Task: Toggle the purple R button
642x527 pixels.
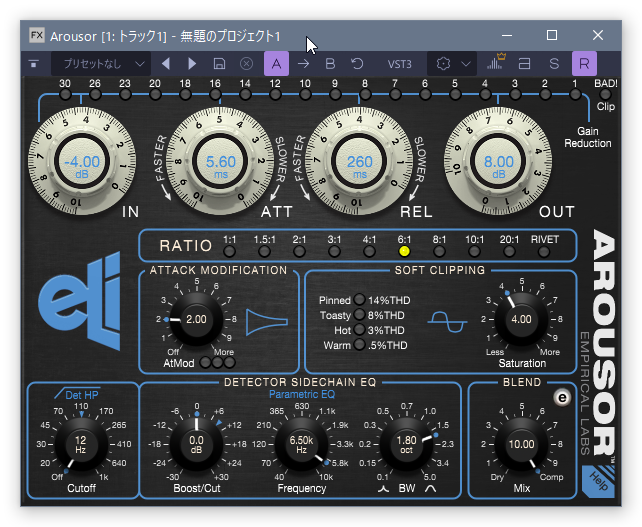Action: (x=584, y=63)
